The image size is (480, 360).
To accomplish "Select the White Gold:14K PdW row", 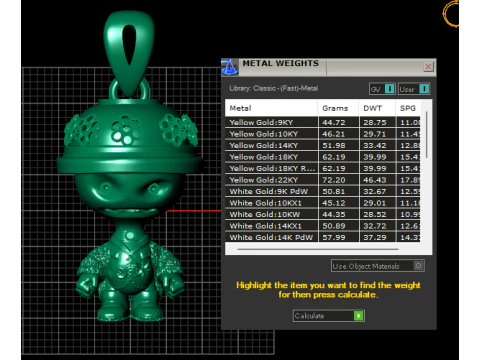I will click(323, 237).
